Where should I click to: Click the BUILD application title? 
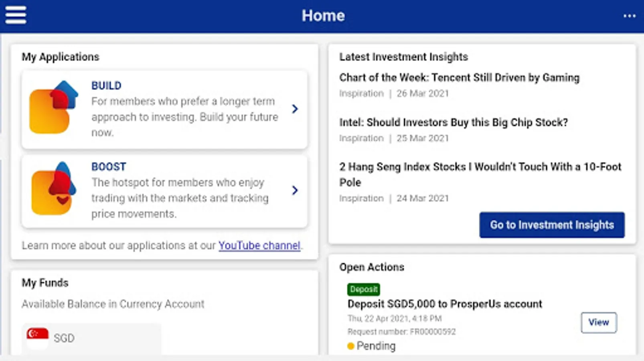[x=106, y=85]
